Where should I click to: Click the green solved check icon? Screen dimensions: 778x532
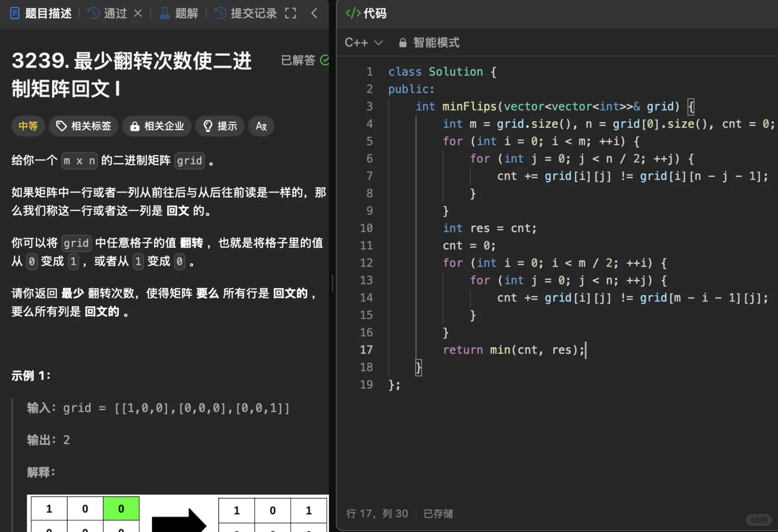pyautogui.click(x=324, y=60)
